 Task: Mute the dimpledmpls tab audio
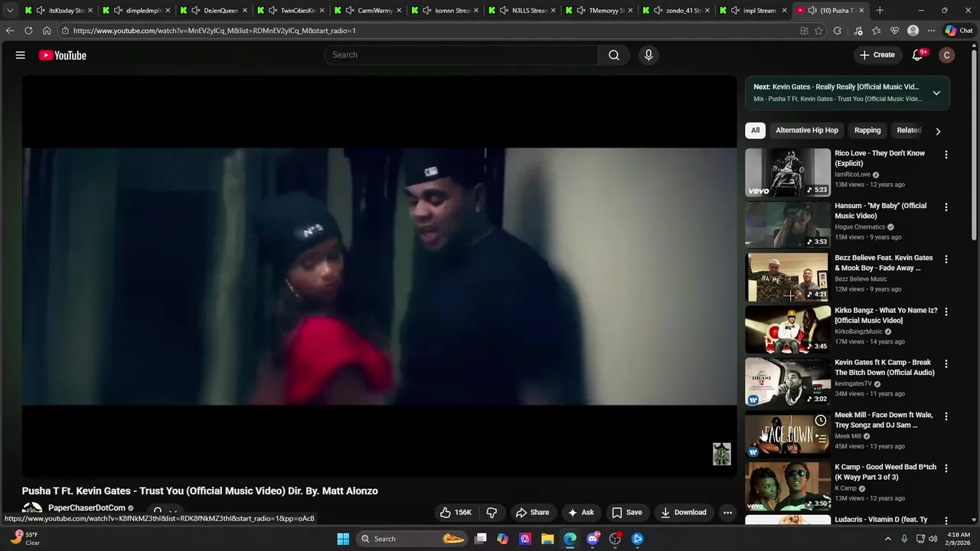pyautogui.click(x=118, y=11)
